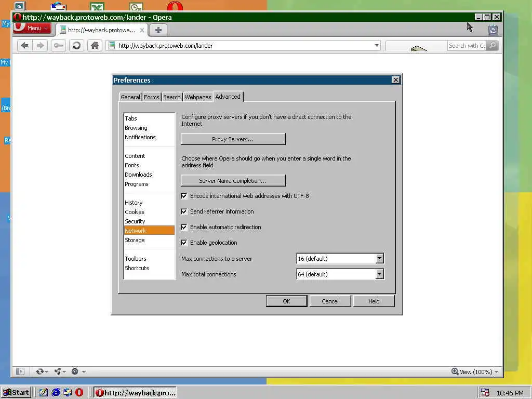Close the wayback.protoweb tab
The height and width of the screenshot is (399, 532).
click(142, 30)
